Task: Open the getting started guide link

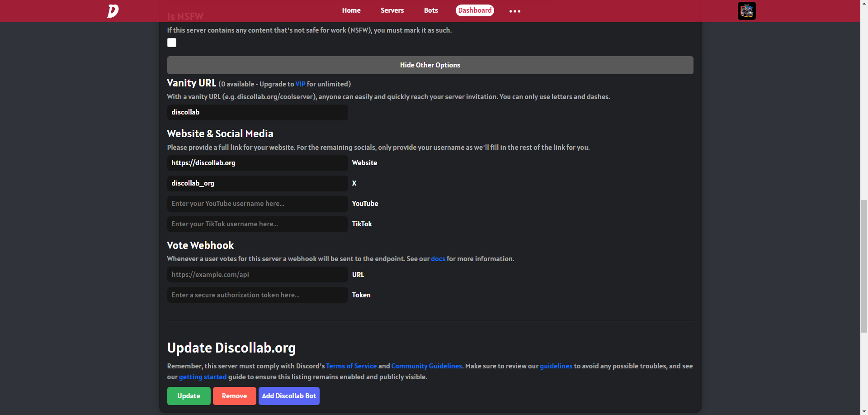Action: 203,377
